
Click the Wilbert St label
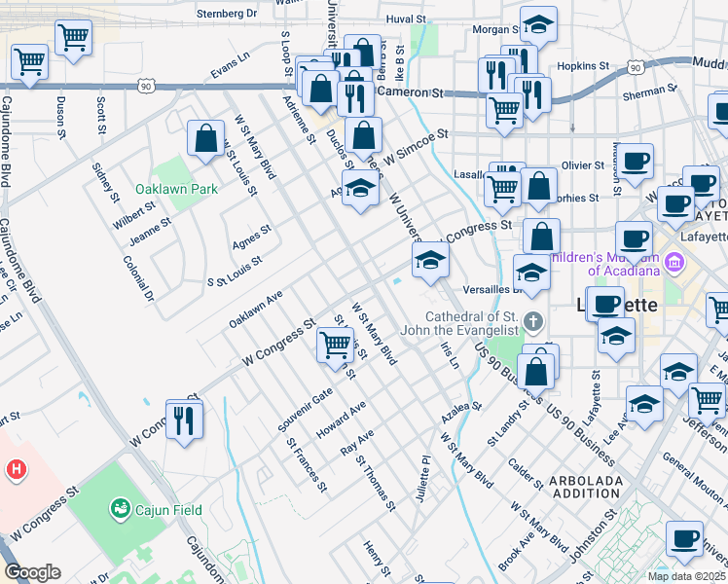point(134,215)
